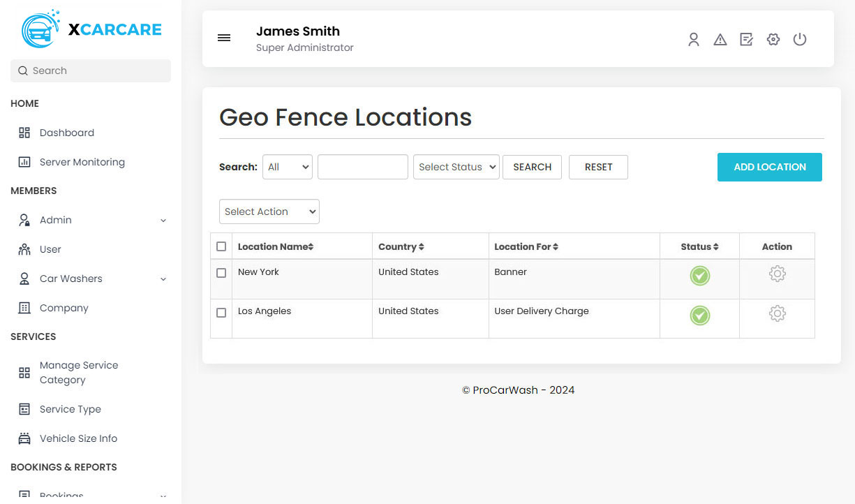Check the Los Angeles row checkbox

[221, 313]
